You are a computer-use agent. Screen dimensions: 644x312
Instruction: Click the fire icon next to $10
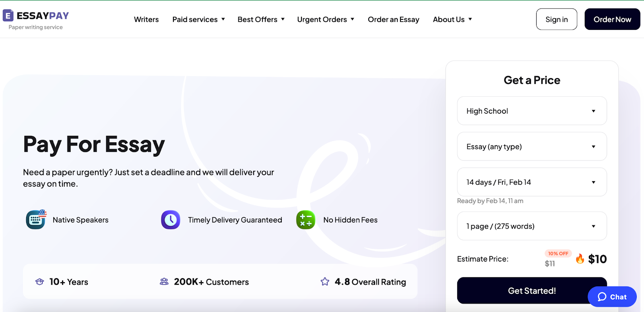(580, 258)
